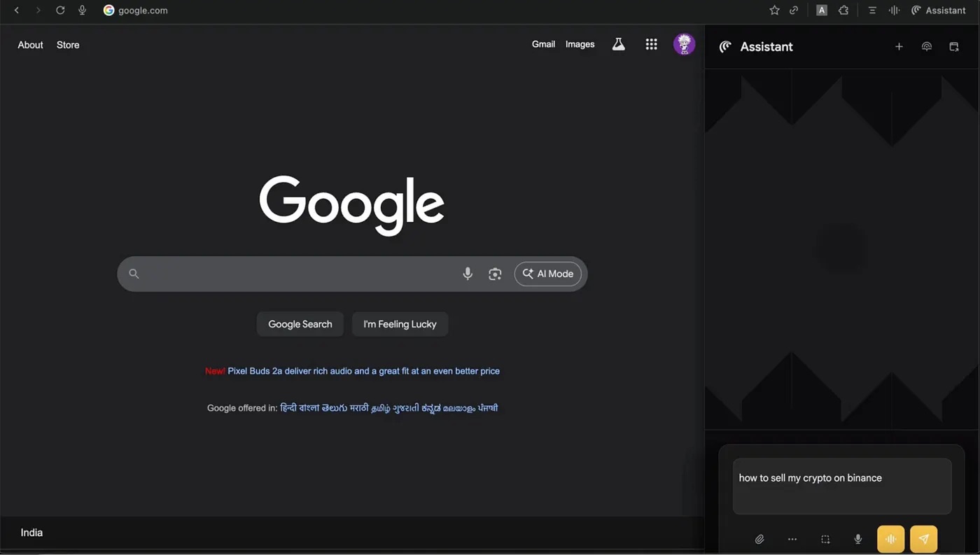This screenshot has height=555, width=980.
Task: Bookmark the page with the star
Action: (774, 10)
